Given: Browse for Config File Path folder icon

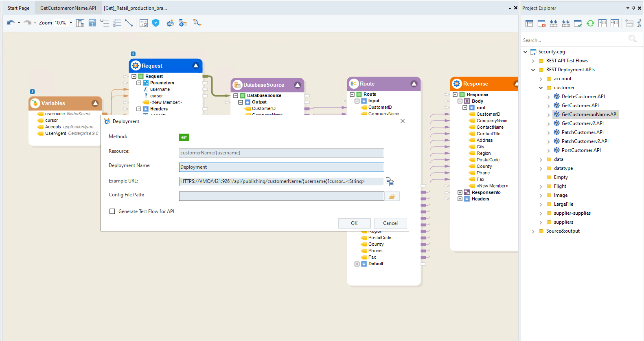Looking at the screenshot, I should [392, 196].
